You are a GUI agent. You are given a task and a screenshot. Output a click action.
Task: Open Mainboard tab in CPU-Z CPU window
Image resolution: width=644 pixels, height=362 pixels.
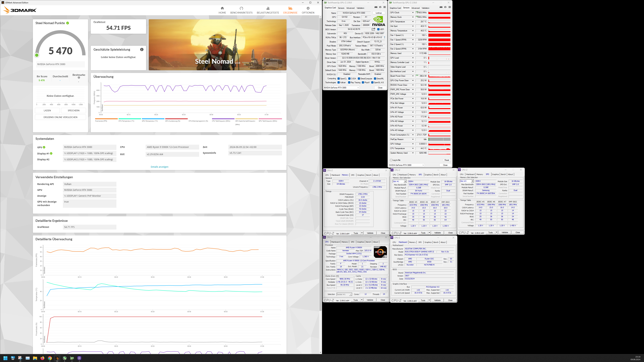pos(336,242)
